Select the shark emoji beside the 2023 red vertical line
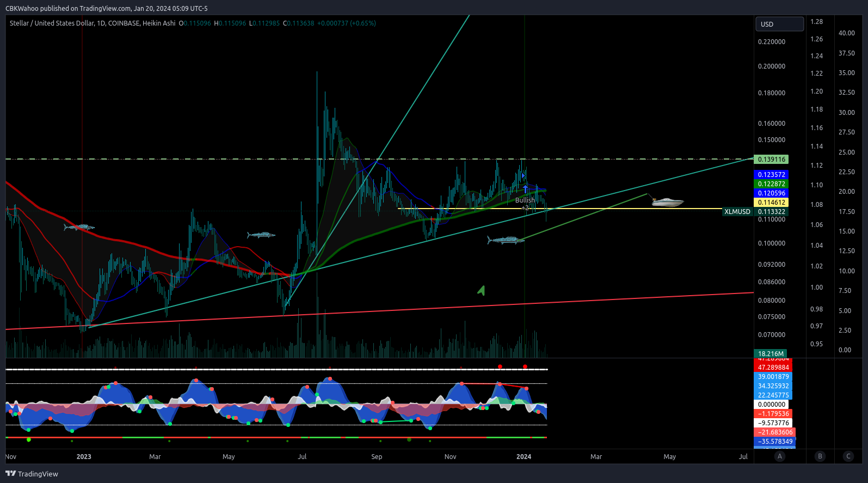The width and height of the screenshot is (868, 483). click(79, 227)
